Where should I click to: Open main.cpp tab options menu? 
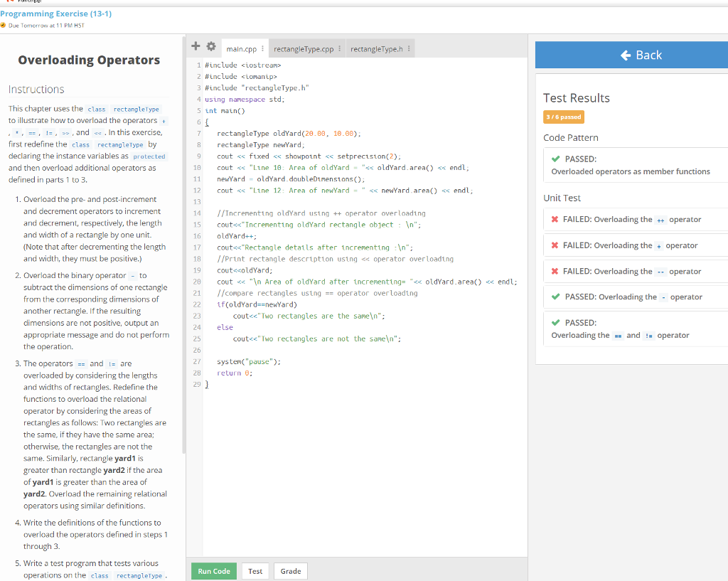pyautogui.click(x=262, y=49)
